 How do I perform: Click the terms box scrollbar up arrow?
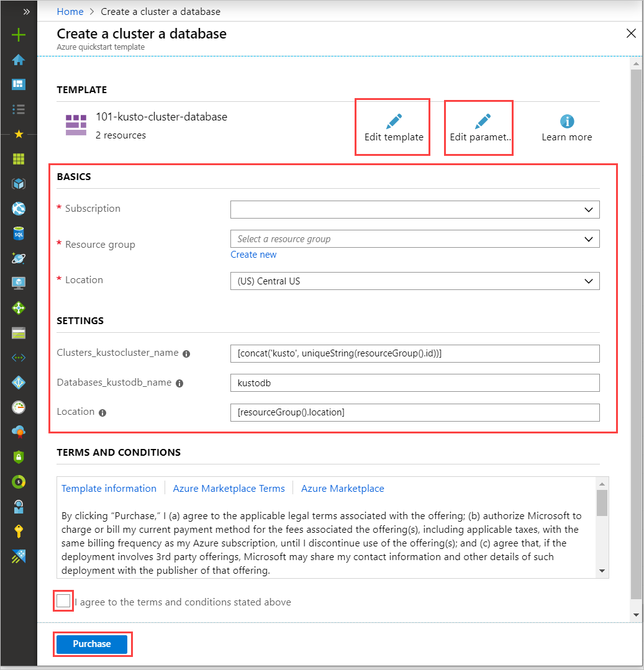click(x=602, y=484)
